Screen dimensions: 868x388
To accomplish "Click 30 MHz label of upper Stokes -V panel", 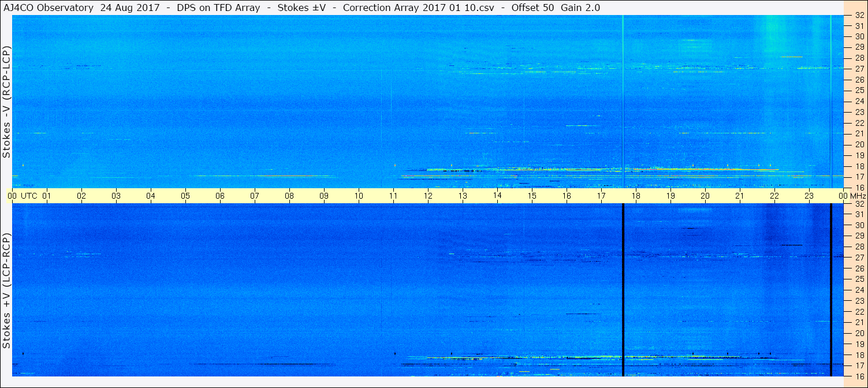I will (859, 36).
